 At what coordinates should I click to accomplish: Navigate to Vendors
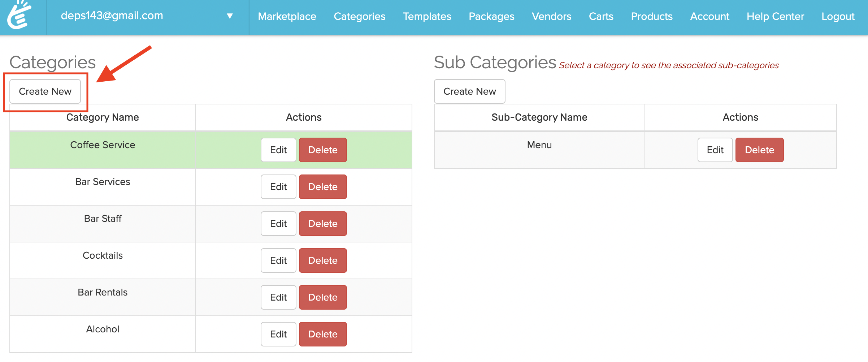(551, 16)
